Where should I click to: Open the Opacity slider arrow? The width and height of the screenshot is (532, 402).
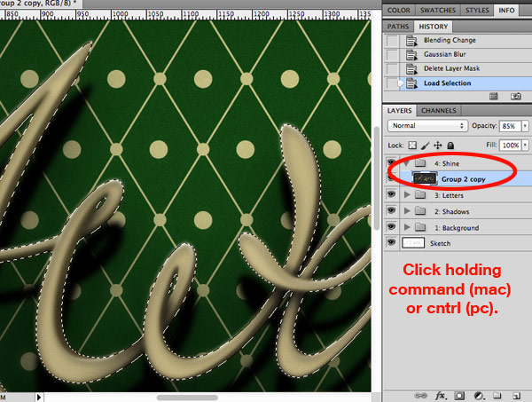(525, 126)
